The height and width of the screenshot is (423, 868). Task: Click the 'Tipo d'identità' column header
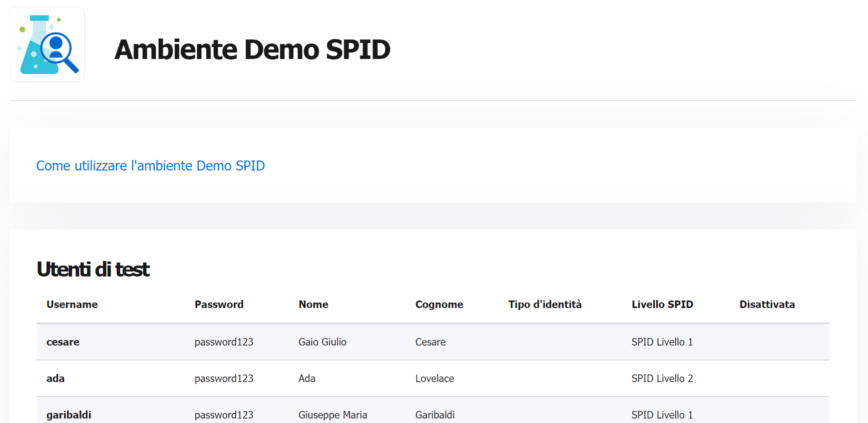click(x=545, y=304)
